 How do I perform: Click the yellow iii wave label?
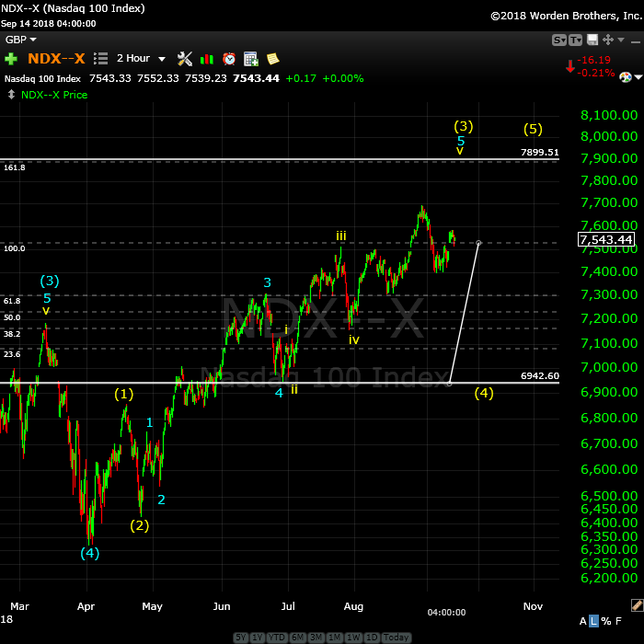341,236
